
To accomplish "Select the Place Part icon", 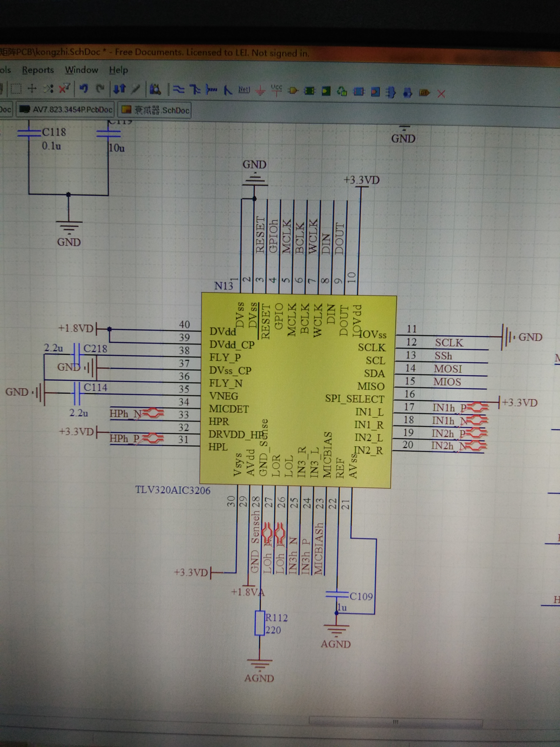I will click(x=293, y=91).
